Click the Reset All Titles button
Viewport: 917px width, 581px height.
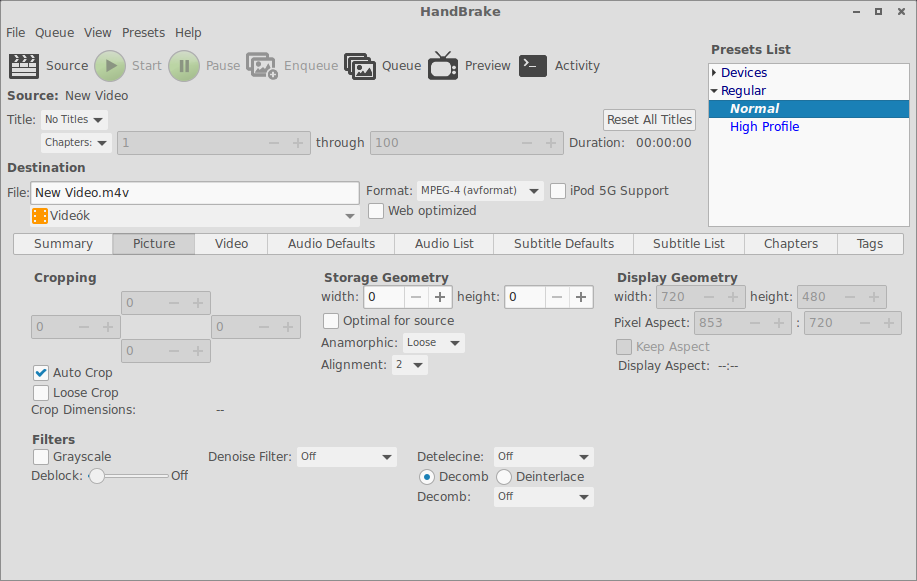(x=649, y=120)
